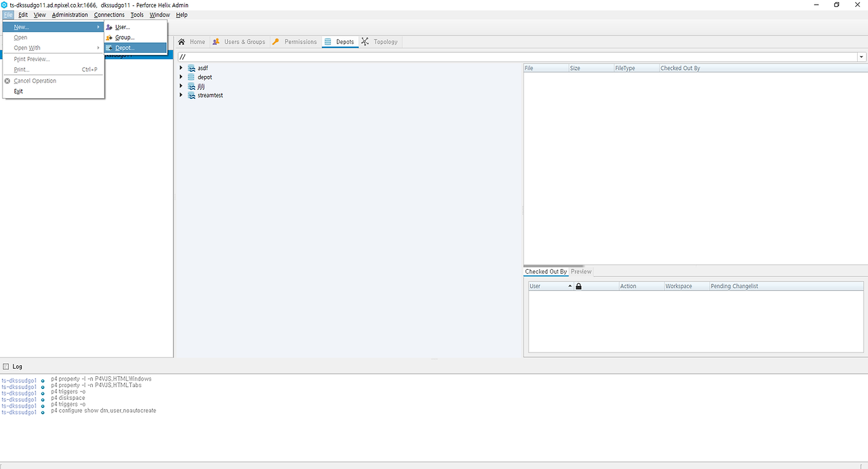Click status dot beside 'p4 diskspace' log
This screenshot has width=868, height=469.
tap(43, 399)
